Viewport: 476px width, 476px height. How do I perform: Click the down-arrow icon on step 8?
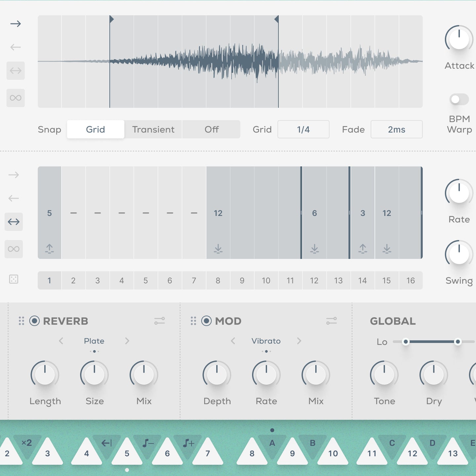(218, 249)
